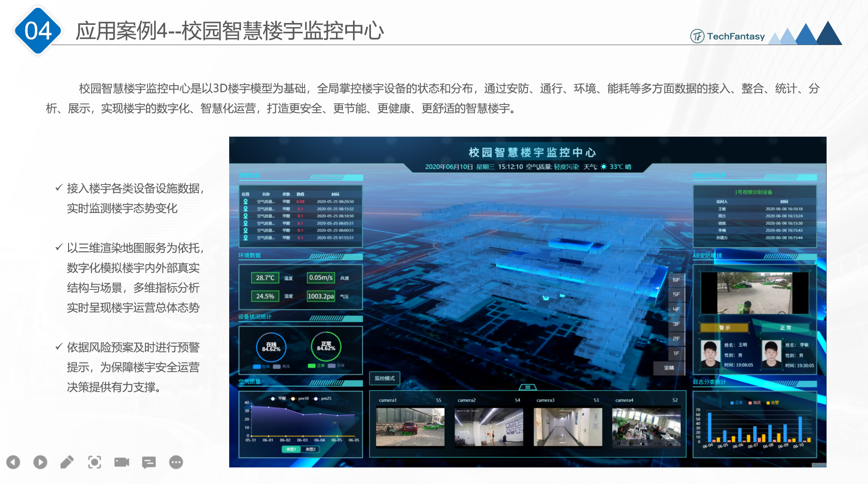Screen dimensions: 868x484
Task: Click location pin of the 08:10:50 alert row
Action: tap(246, 216)
